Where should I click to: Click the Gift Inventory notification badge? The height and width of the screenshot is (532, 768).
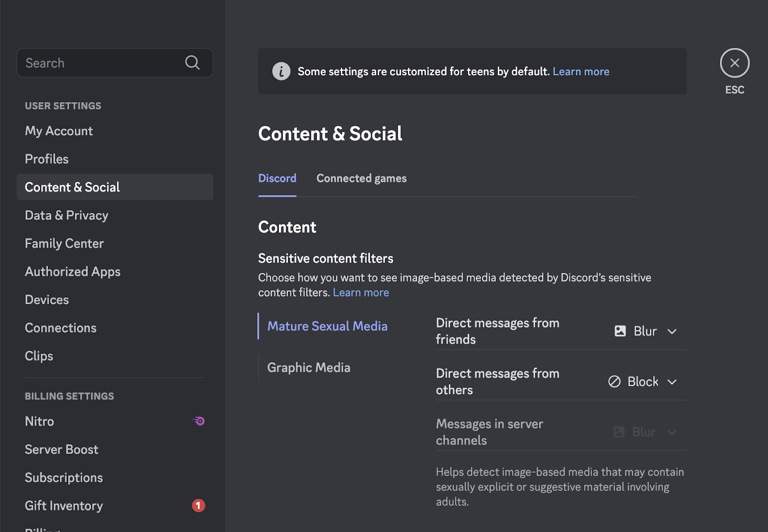tap(198, 506)
